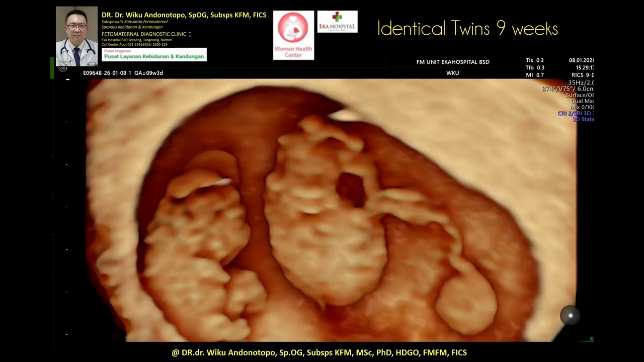This screenshot has height=362, width=644.
Task: Click the Women Health Center logo
Action: (x=293, y=35)
